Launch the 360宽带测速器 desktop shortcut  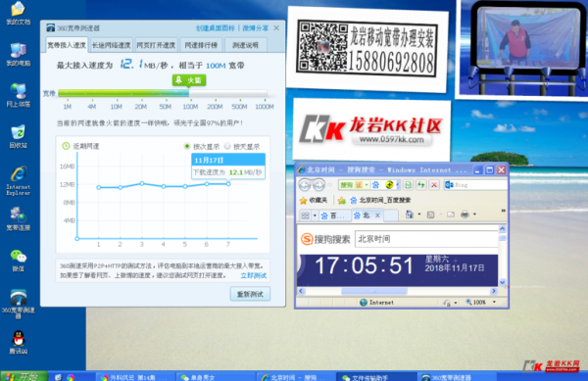18,304
